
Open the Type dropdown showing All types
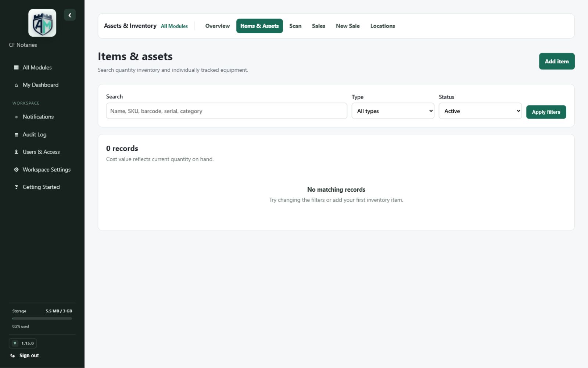[x=393, y=111]
